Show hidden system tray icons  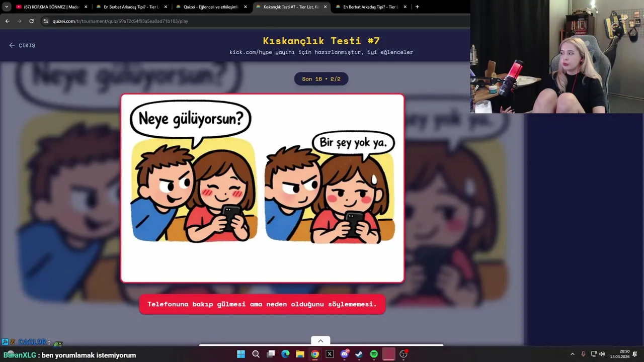573,354
